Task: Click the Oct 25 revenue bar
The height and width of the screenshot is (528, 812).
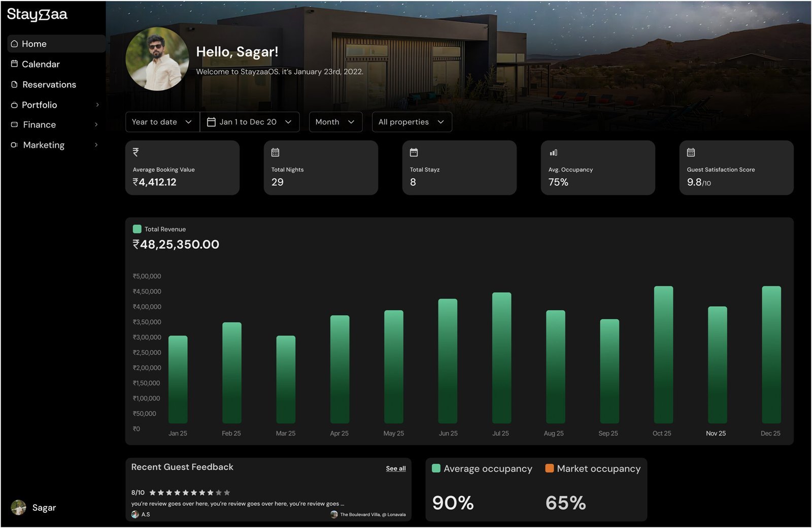Action: [663, 354]
